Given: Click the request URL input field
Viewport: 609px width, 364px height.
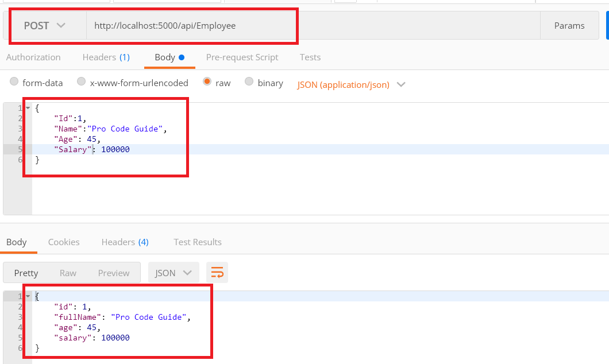Looking at the screenshot, I should (310, 26).
